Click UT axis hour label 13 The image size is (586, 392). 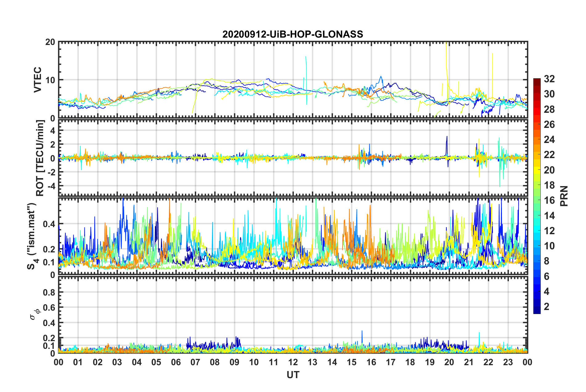click(312, 362)
